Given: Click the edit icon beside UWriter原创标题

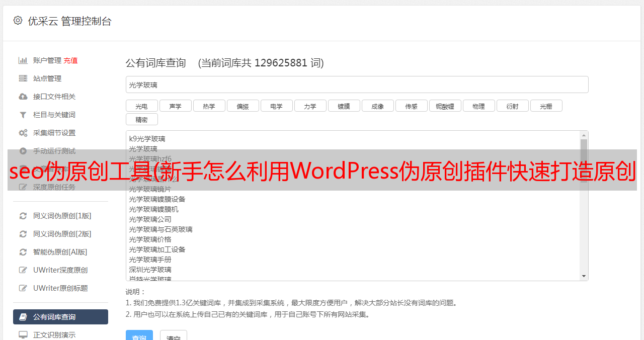Looking at the screenshot, I should pos(23,288).
